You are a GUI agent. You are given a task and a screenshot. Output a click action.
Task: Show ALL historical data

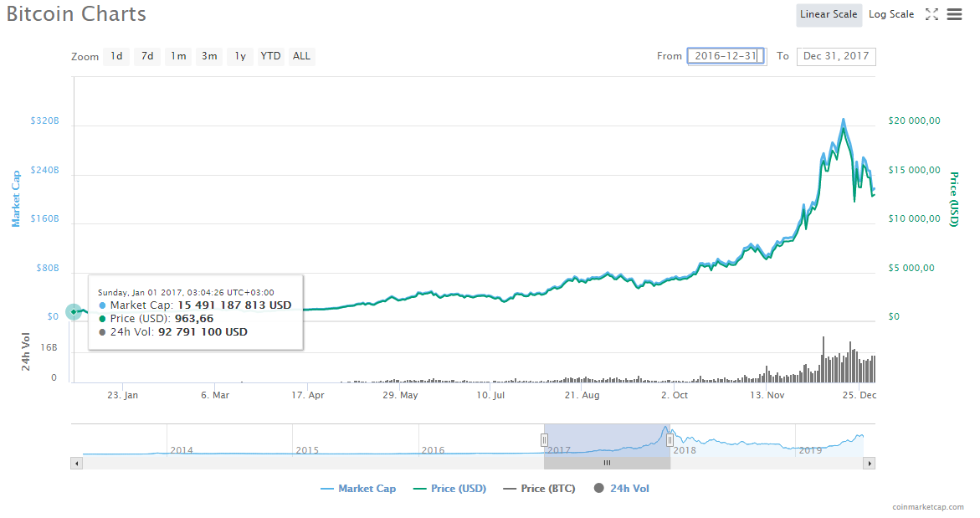pyautogui.click(x=301, y=56)
